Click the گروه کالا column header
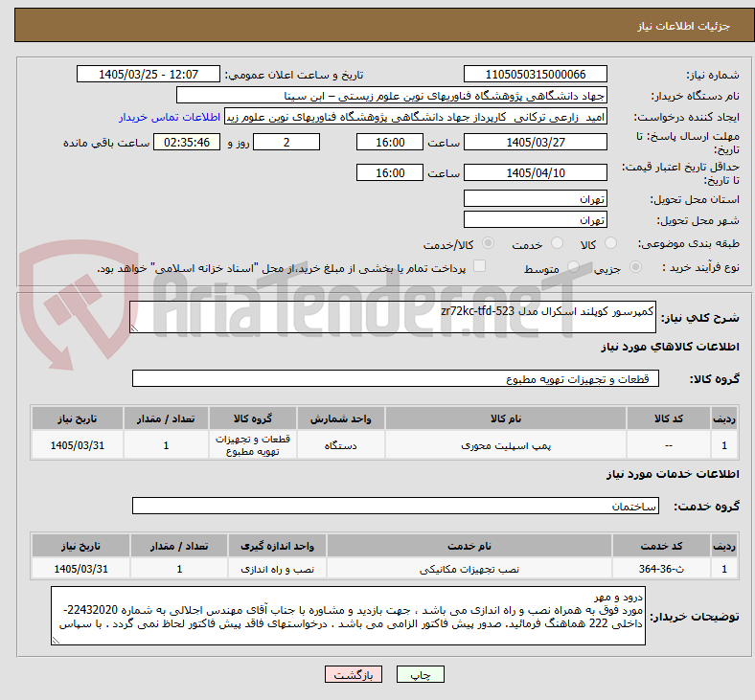The image size is (755, 700). [x=253, y=418]
